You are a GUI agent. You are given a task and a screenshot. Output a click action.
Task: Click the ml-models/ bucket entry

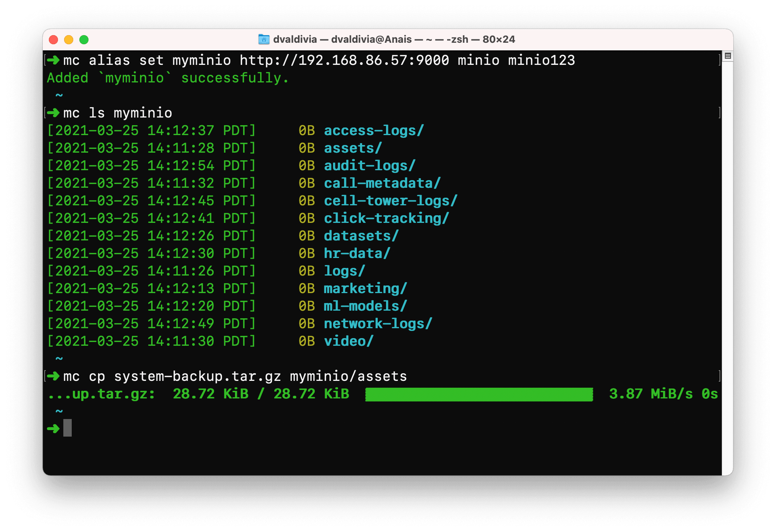tap(365, 306)
